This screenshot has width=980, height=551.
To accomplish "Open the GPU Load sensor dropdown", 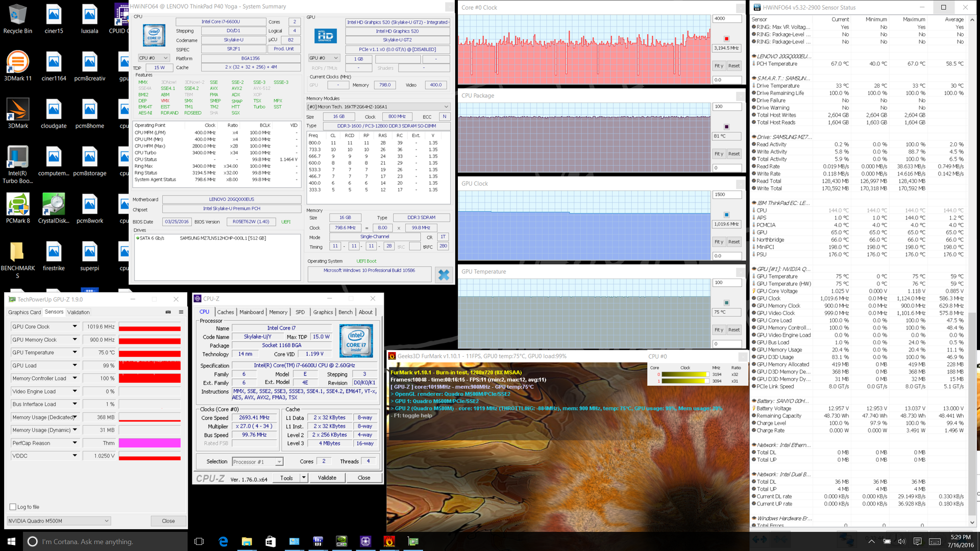I will tap(75, 365).
